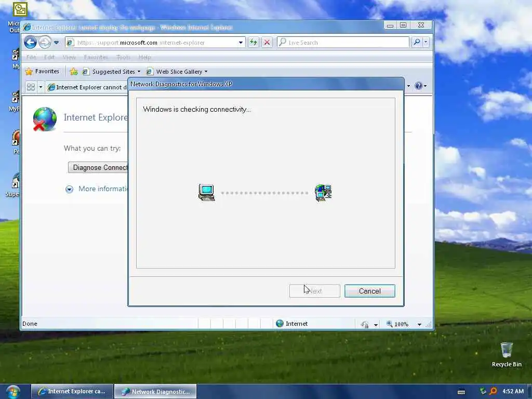The height and width of the screenshot is (399, 532).
Task: Open the security status dropdown arrow
Action: pyautogui.click(x=376, y=325)
